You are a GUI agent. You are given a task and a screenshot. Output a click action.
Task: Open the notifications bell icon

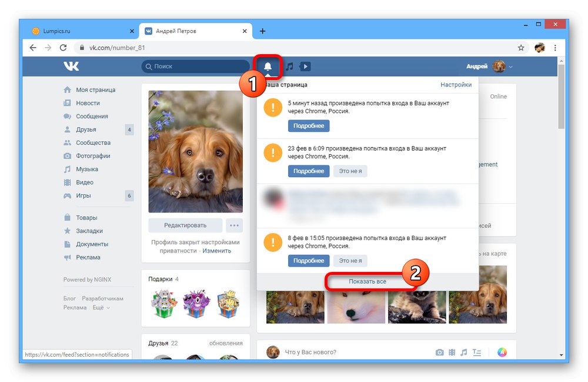pos(268,67)
